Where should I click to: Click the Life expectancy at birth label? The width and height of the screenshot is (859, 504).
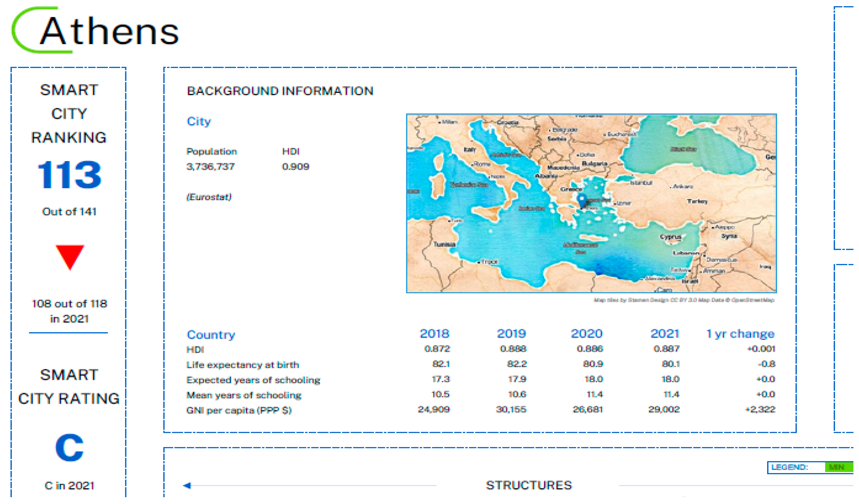click(243, 365)
